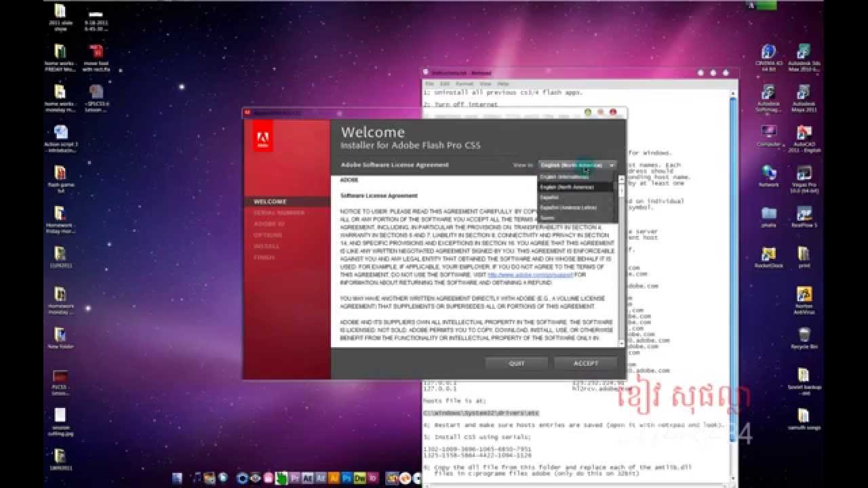This screenshot has width=868, height=488.
Task: Click the hosts file path line in Notepad
Action: [x=481, y=412]
